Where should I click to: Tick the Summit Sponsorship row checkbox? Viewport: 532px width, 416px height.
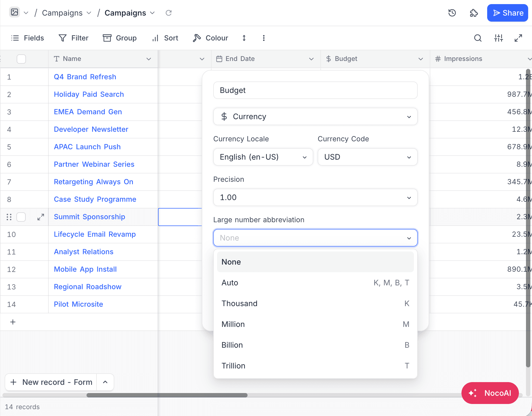pos(21,217)
